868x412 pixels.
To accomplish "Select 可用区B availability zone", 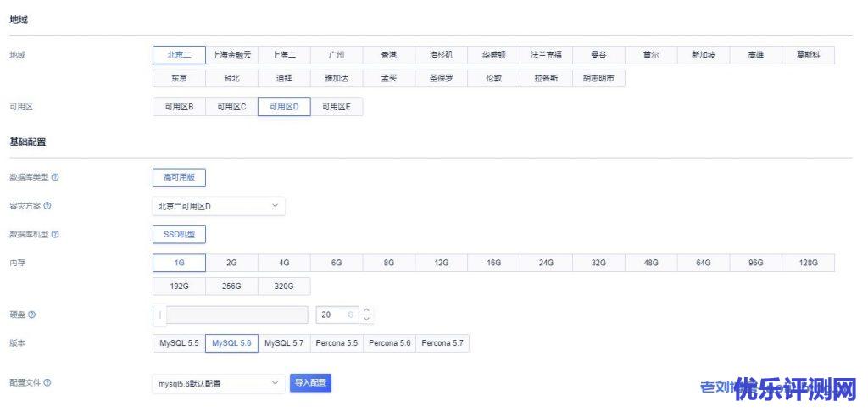I will (x=179, y=107).
